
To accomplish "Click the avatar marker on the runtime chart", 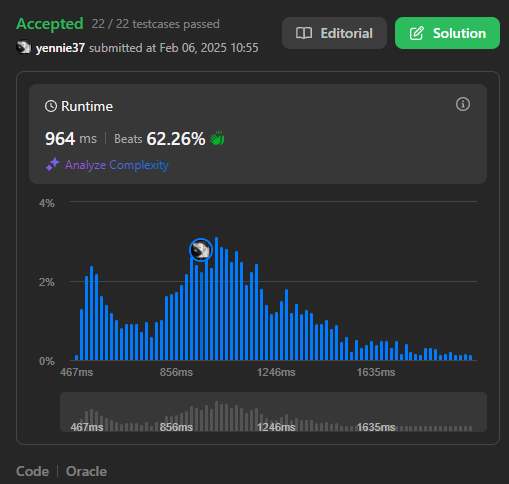I will coord(201,250).
